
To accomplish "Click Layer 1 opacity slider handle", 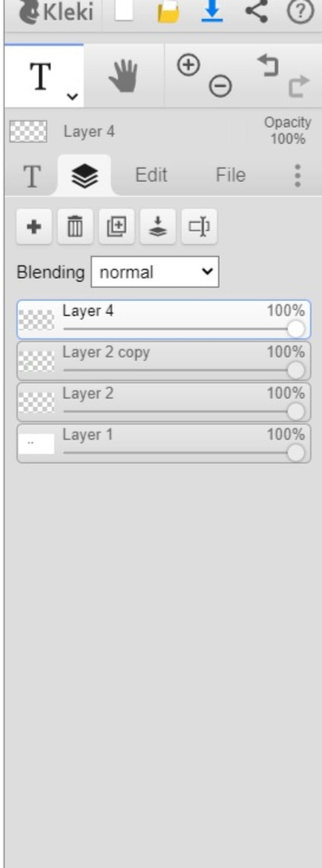I will [x=296, y=453].
